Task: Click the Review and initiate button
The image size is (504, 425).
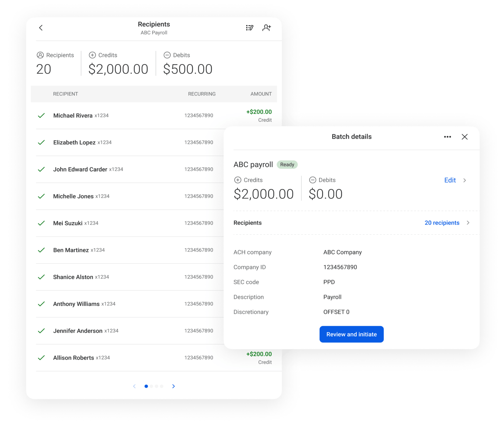Action: pos(351,334)
